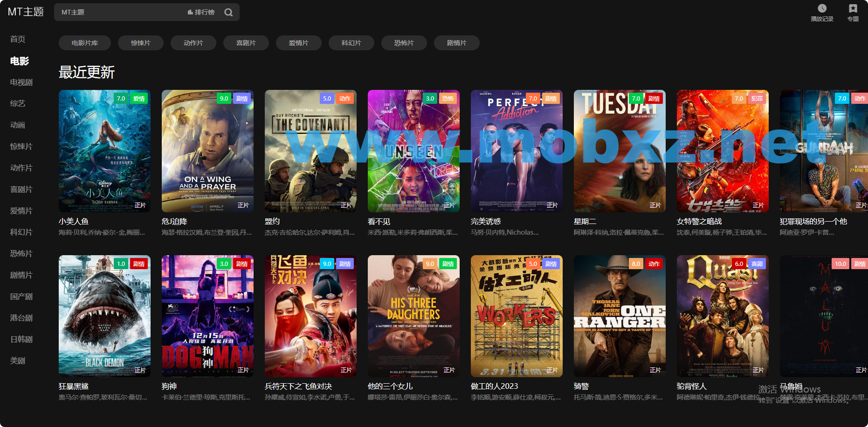Open the Quasi movie poster
This screenshot has height=427, width=868.
pyautogui.click(x=723, y=316)
